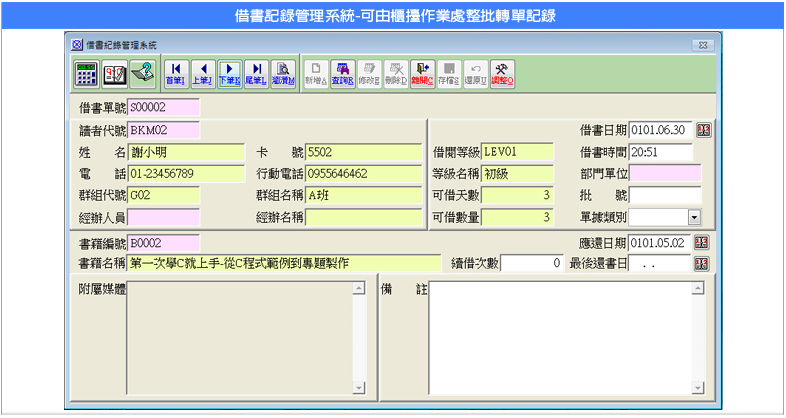Click the help book with question mark icon
Screen dimensions: 786x418
(x=116, y=72)
